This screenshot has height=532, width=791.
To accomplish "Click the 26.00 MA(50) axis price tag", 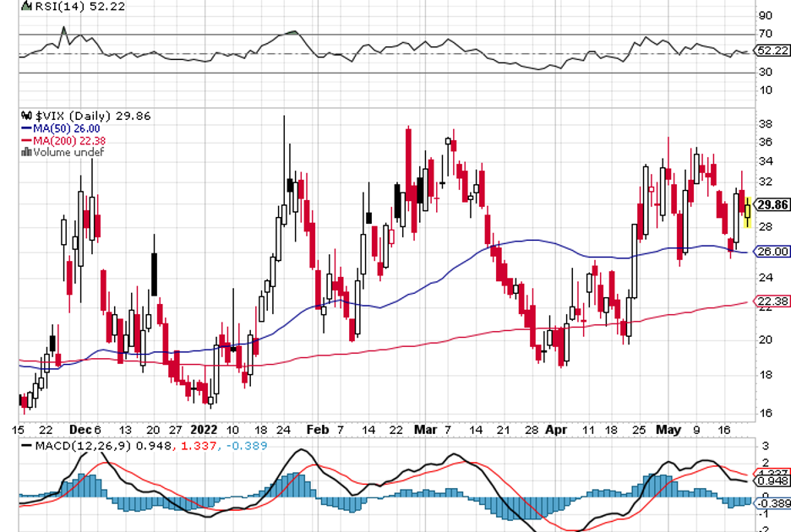I will coord(773,251).
